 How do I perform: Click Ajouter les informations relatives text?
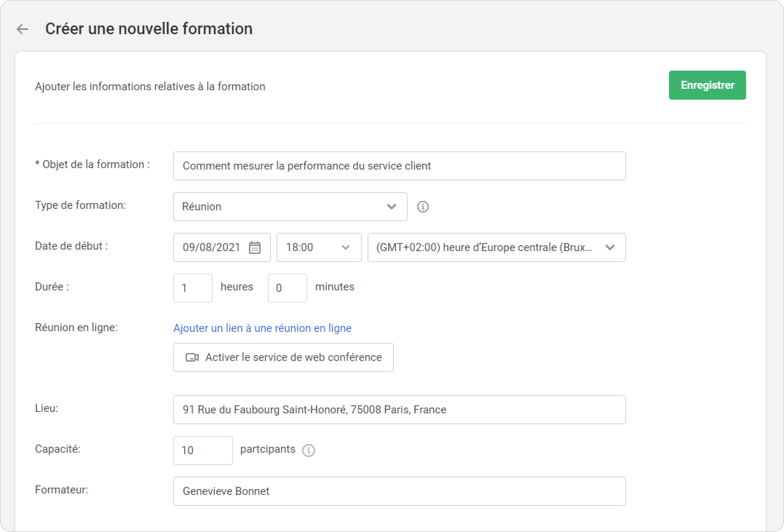tap(150, 87)
